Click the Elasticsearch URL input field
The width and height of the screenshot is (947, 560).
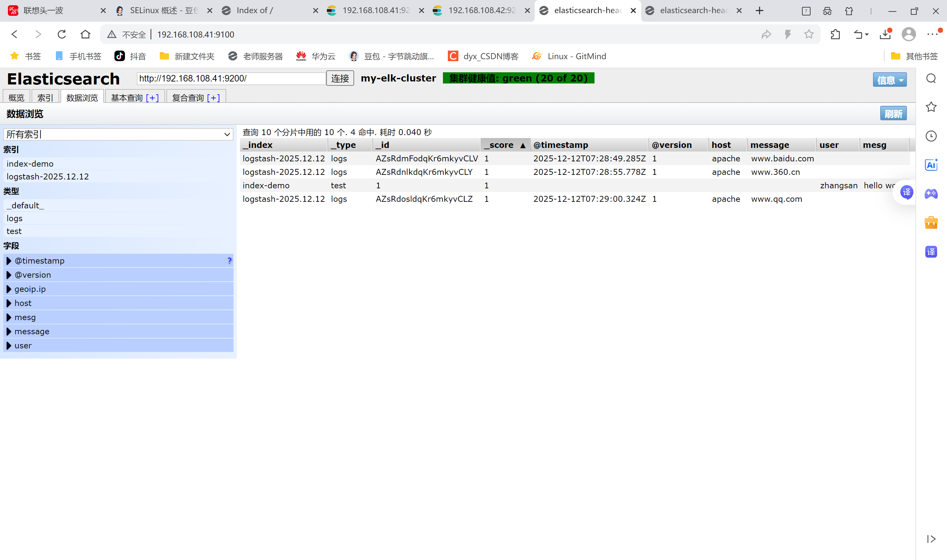pyautogui.click(x=231, y=78)
